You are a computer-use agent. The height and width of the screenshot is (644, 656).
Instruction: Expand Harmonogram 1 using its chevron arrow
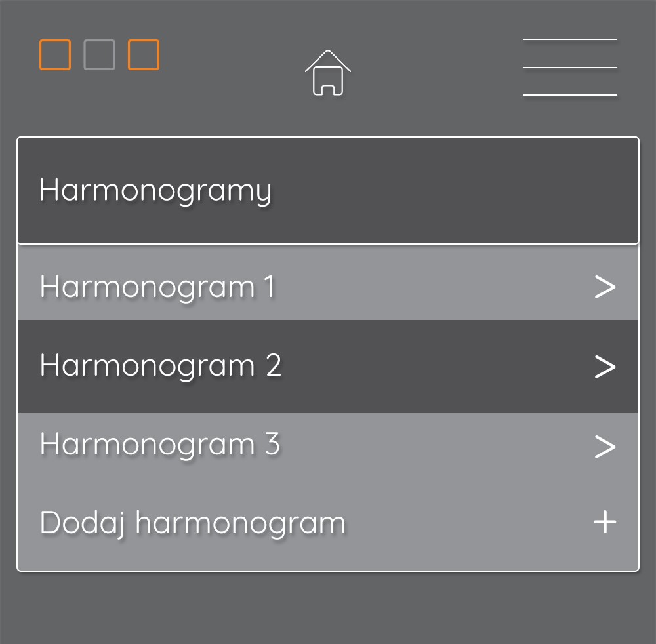605,287
